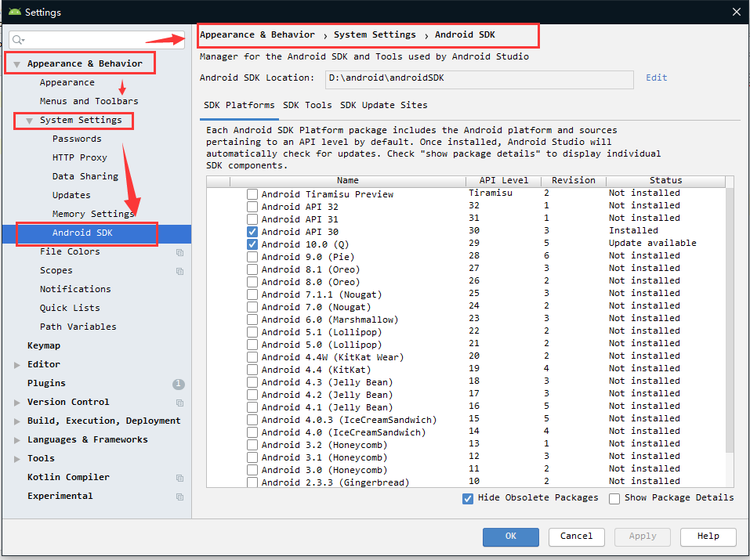Check Android 8.1 (Oreo) checkbox
Viewport: 750px width, 560px height.
252,269
